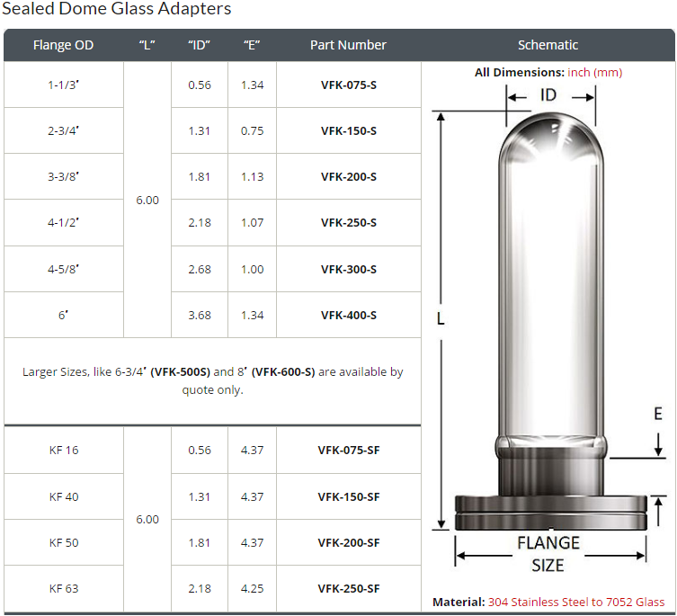Click the Schematic column header
This screenshot has height=616, width=677.
[548, 45]
